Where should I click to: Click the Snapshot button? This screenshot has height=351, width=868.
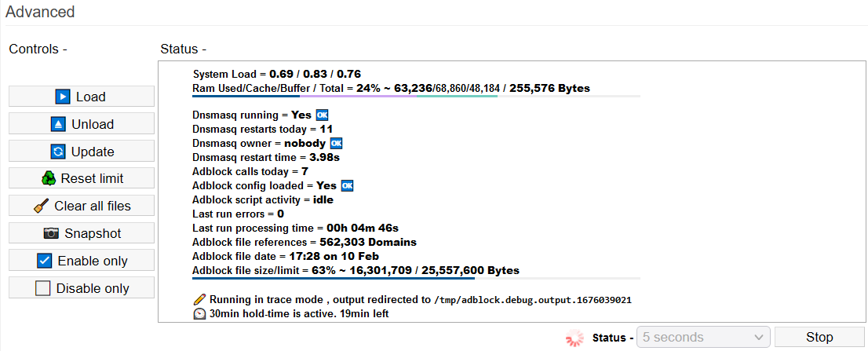point(82,233)
